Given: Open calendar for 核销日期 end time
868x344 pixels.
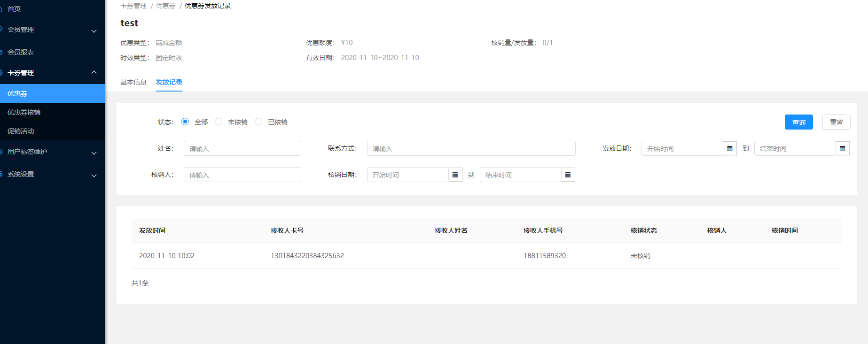Looking at the screenshot, I should [x=568, y=175].
